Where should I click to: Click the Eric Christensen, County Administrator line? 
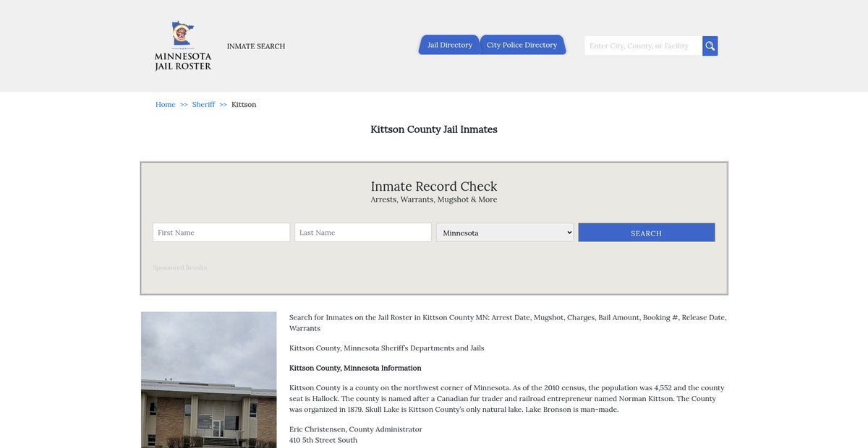(355, 429)
